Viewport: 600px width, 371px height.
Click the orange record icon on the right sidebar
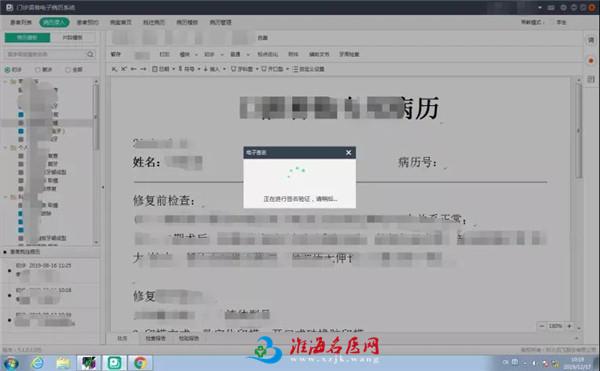pos(591,60)
